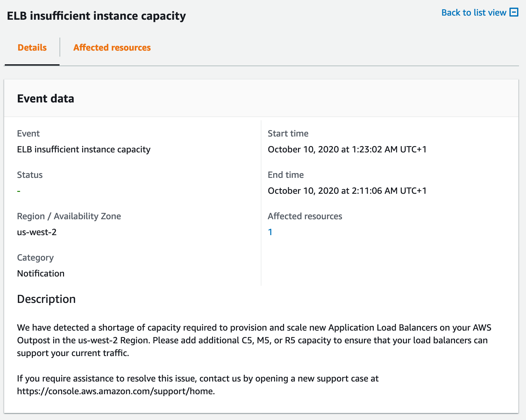The image size is (526, 420).
Task: Click the Affected resources field label in Event data
Action: coord(305,216)
